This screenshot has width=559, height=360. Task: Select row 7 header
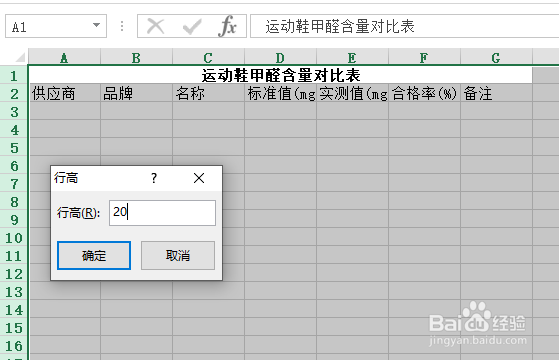point(14,184)
